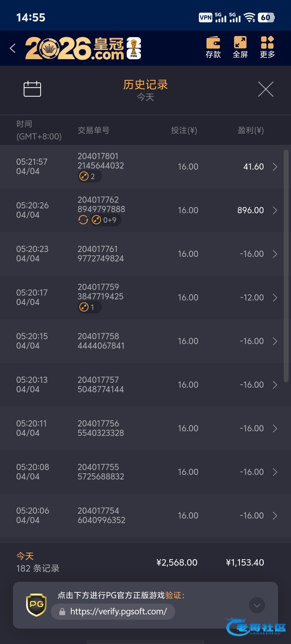Tap the free spins badge labeled 0+9

pos(106,220)
